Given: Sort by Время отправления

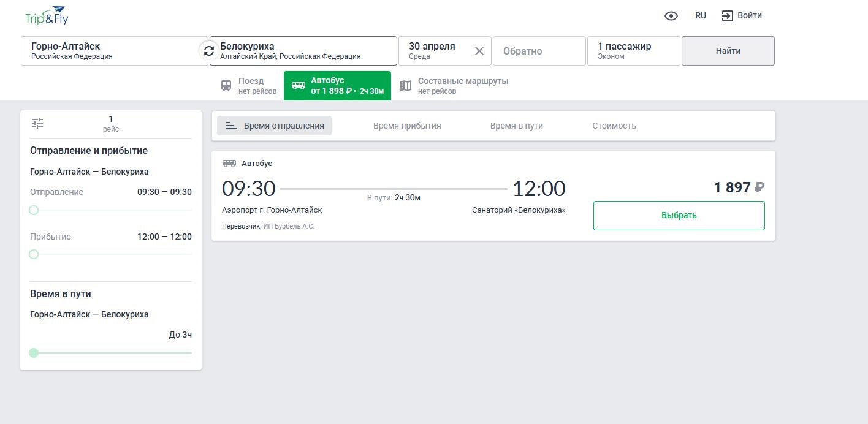Looking at the screenshot, I should point(275,126).
